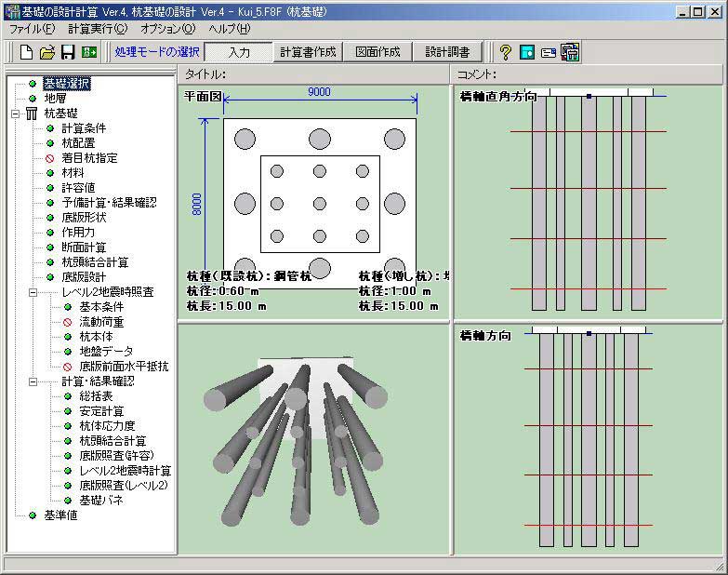Select 基準値 at the tree bottom

(x=60, y=515)
